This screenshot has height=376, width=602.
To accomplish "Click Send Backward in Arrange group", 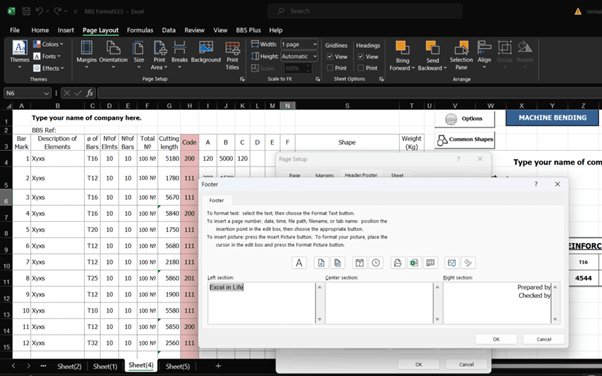I will coord(432,56).
